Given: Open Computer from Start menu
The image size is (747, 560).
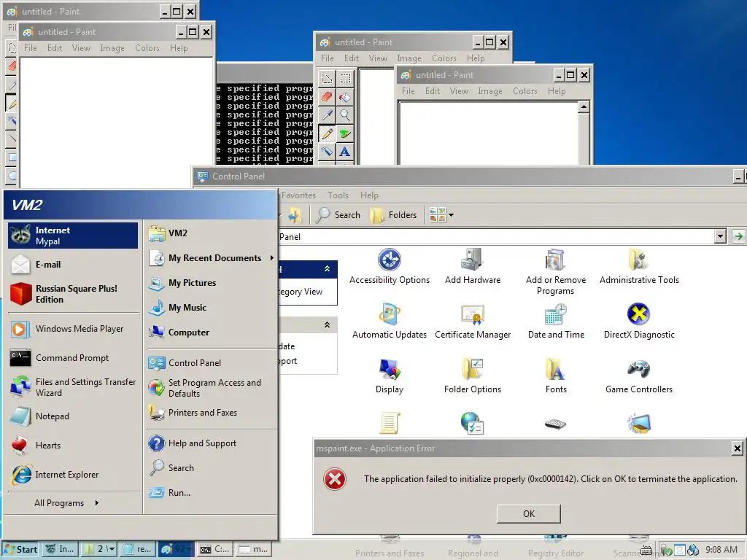Looking at the screenshot, I should (x=211, y=332).
